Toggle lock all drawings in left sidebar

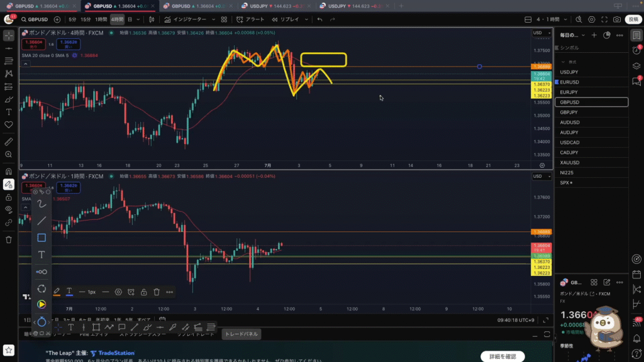coord(9,197)
